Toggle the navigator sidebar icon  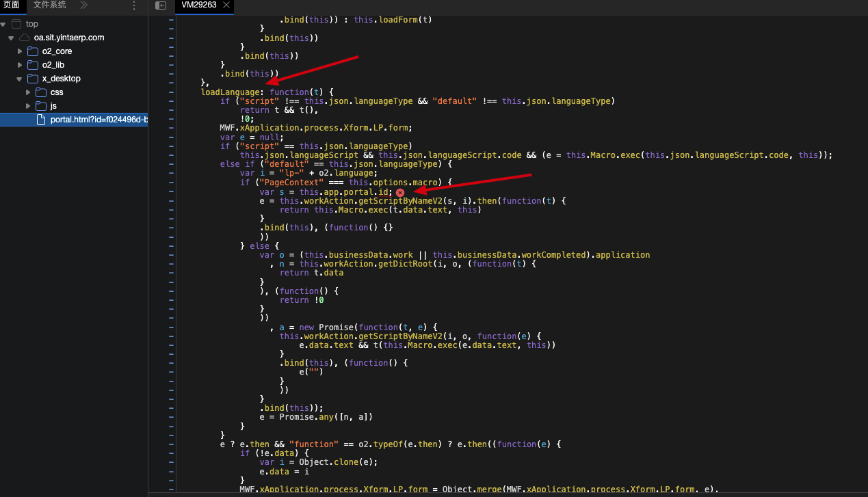(161, 5)
